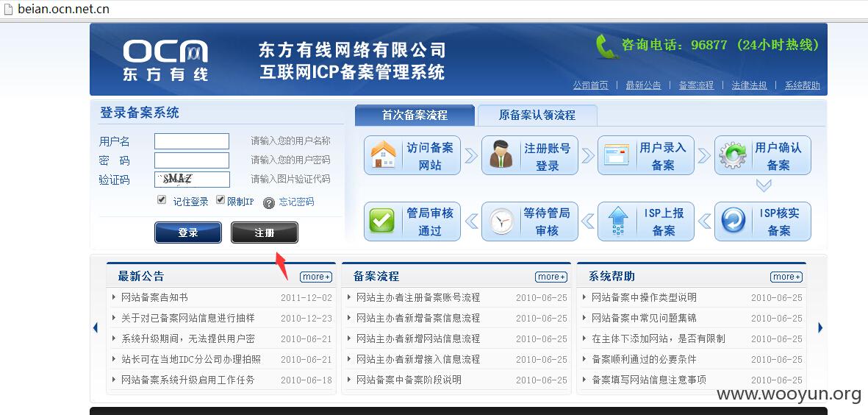Click the page icon in the address bar
The width and height of the screenshot is (868, 415).
point(8,9)
